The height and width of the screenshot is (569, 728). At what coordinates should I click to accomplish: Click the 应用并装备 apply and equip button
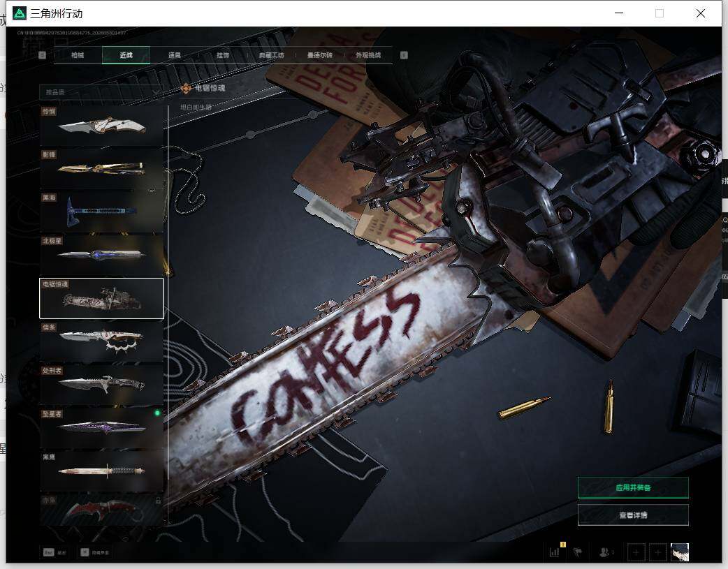[x=633, y=487]
